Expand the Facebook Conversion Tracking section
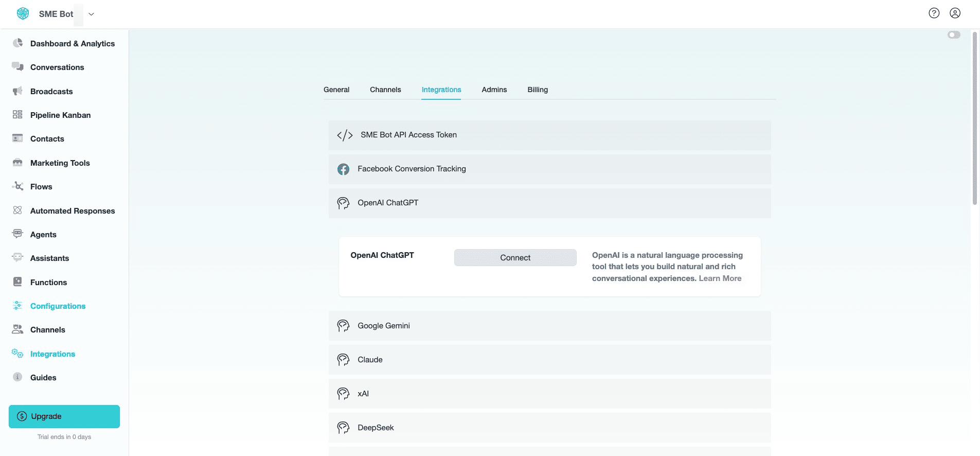The image size is (980, 456). [x=549, y=169]
